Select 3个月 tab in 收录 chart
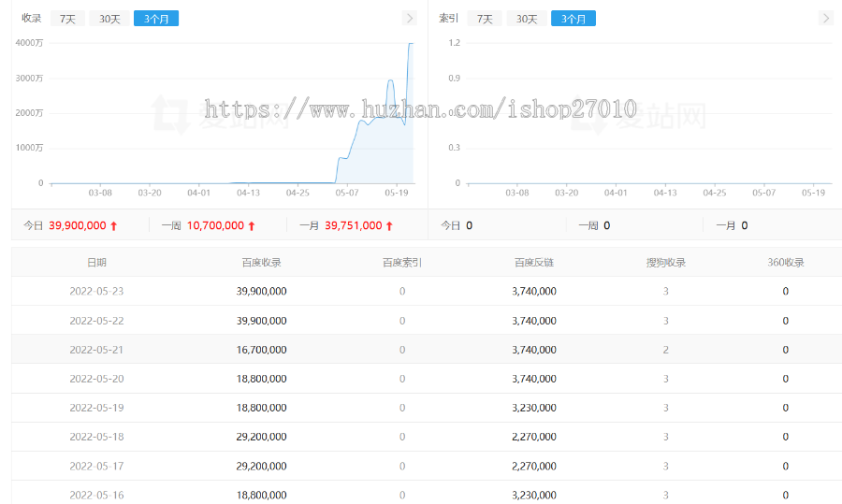The width and height of the screenshot is (842, 504). 156,19
